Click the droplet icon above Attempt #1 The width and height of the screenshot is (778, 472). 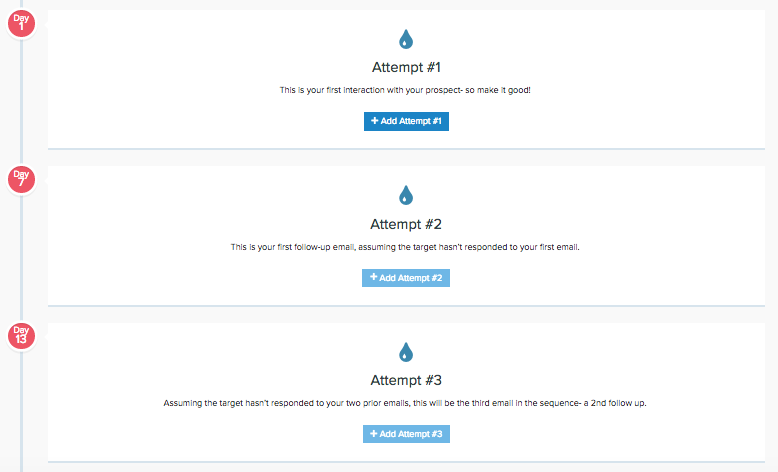406,39
